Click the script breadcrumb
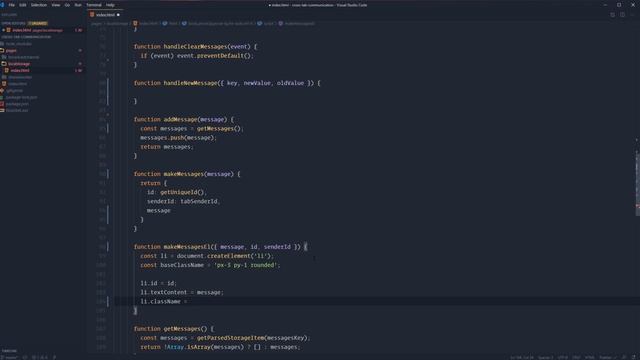Screen dimensions: 640x360 point(266,24)
